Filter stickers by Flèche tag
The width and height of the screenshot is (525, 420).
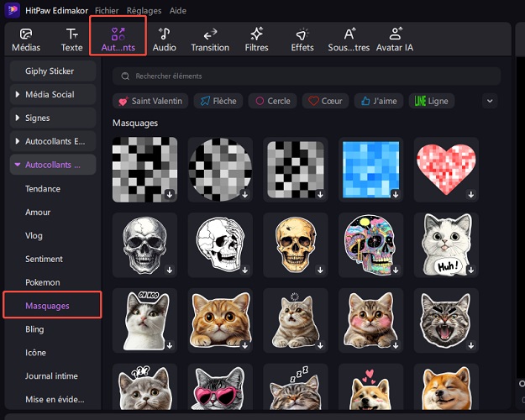click(218, 101)
